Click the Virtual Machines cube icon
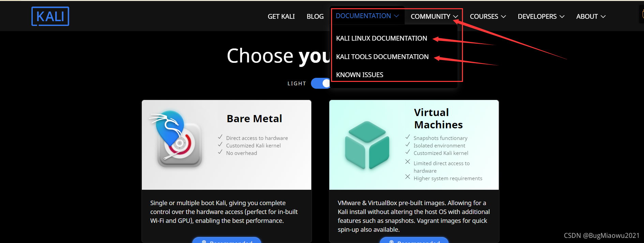644x243 pixels. coord(367,145)
